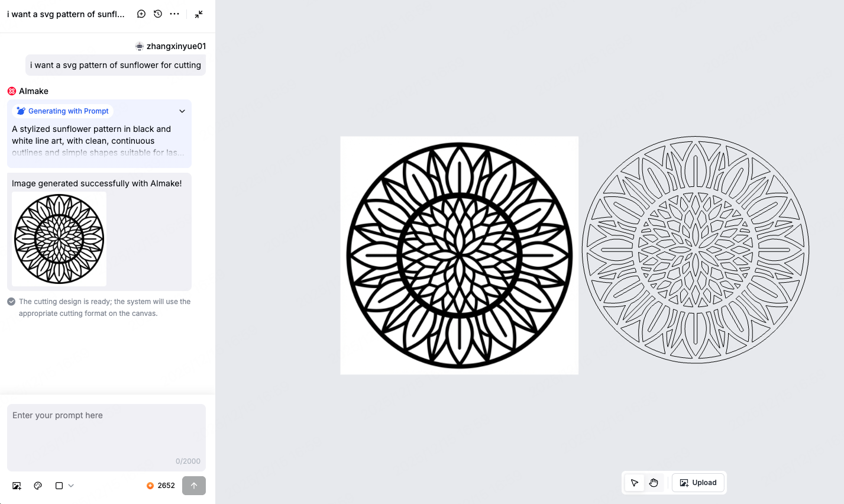The image size is (844, 504).
Task: Click the orange credits coin icon
Action: tap(150, 486)
